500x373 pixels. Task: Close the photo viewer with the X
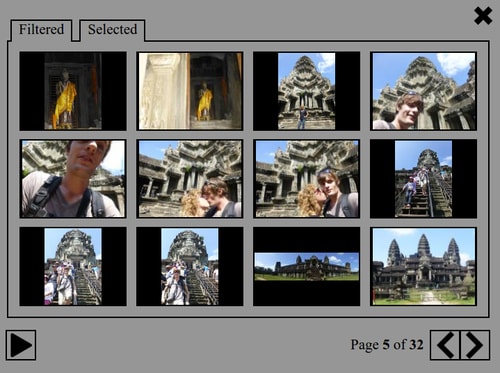pyautogui.click(x=483, y=16)
